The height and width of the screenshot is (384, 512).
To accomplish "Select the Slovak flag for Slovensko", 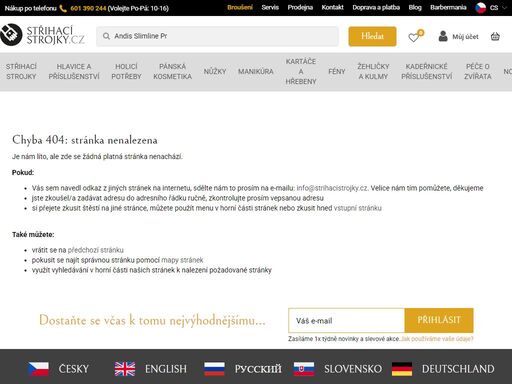I will (x=304, y=369).
